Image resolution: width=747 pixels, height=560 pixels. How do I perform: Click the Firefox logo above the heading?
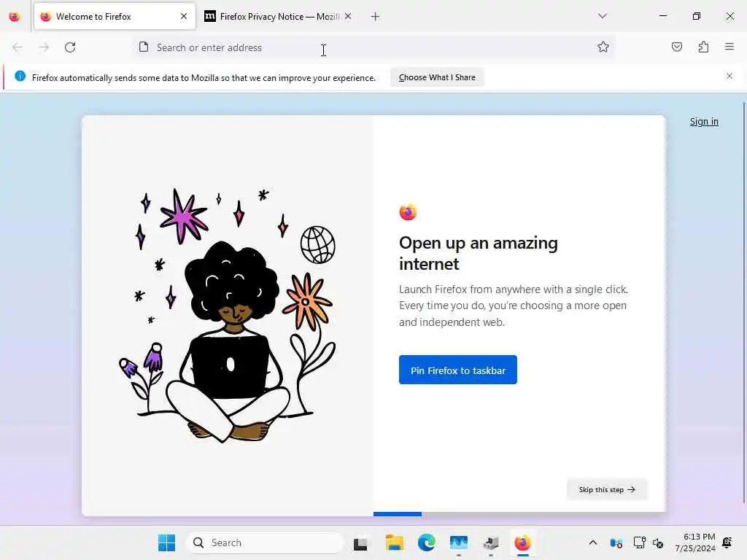pyautogui.click(x=409, y=211)
